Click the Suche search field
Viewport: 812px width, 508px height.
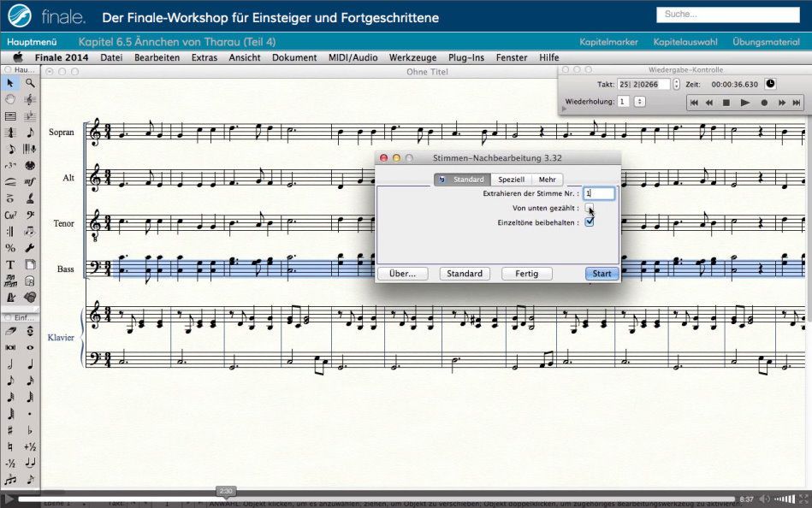(727, 15)
